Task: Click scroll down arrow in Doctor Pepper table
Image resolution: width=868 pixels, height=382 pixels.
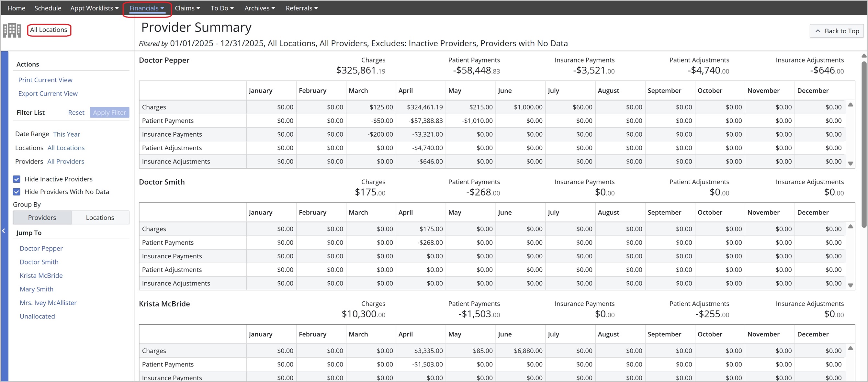Action: point(851,163)
